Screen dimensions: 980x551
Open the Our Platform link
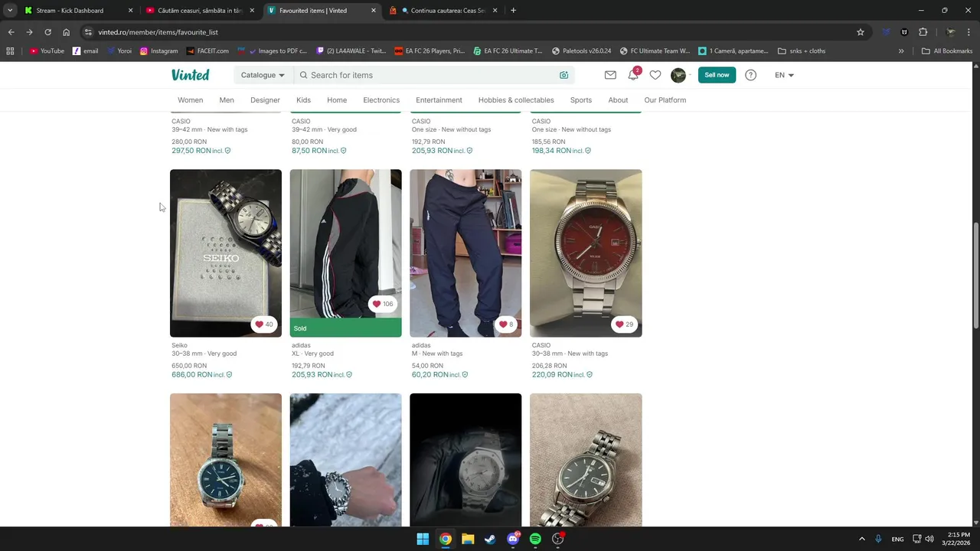click(665, 100)
